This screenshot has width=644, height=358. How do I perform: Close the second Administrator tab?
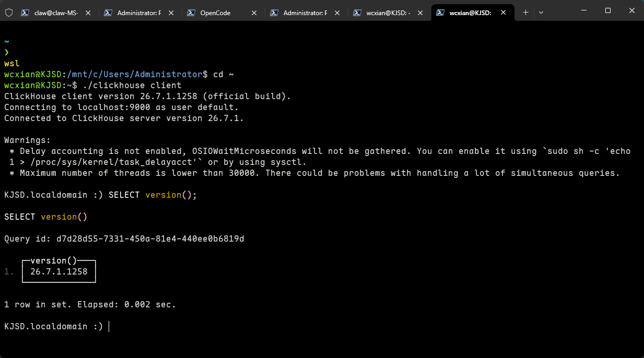click(x=337, y=13)
